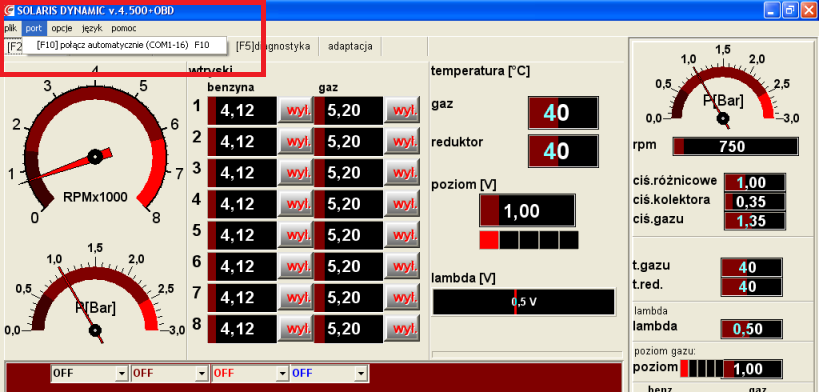Switch off benzyna injector 8 with wył.
Screen dimensions: 819x392
(x=296, y=329)
